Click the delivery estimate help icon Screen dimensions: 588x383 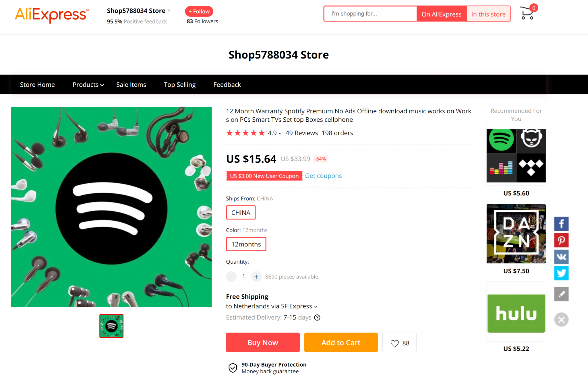tap(317, 318)
